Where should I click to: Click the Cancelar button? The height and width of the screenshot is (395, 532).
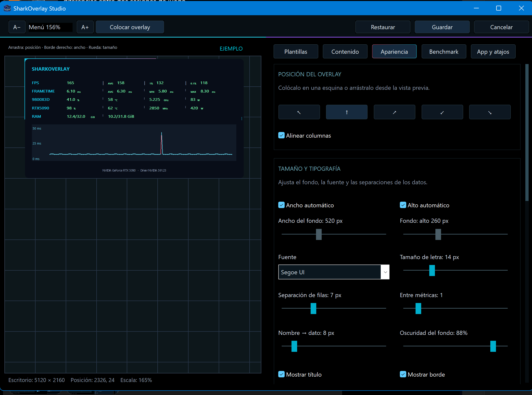tap(501, 27)
